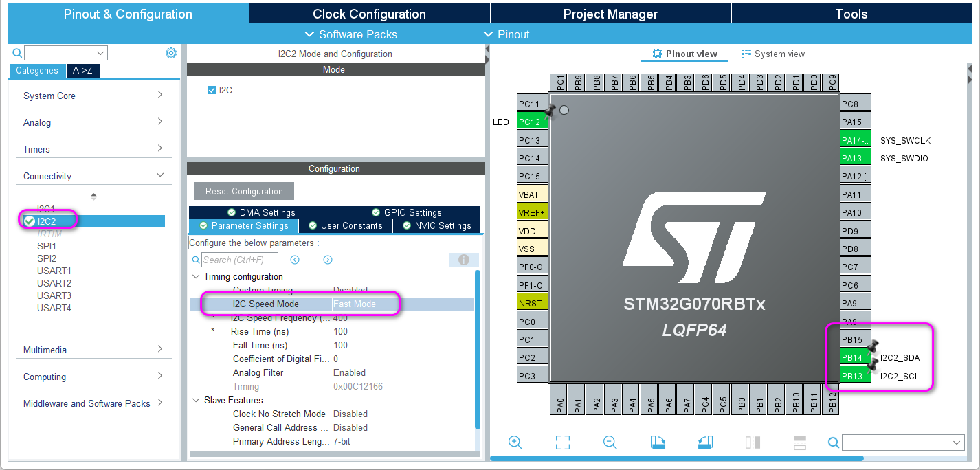The height and width of the screenshot is (470, 980).
Task: Click pin PC13 on the chip
Action: click(x=533, y=140)
